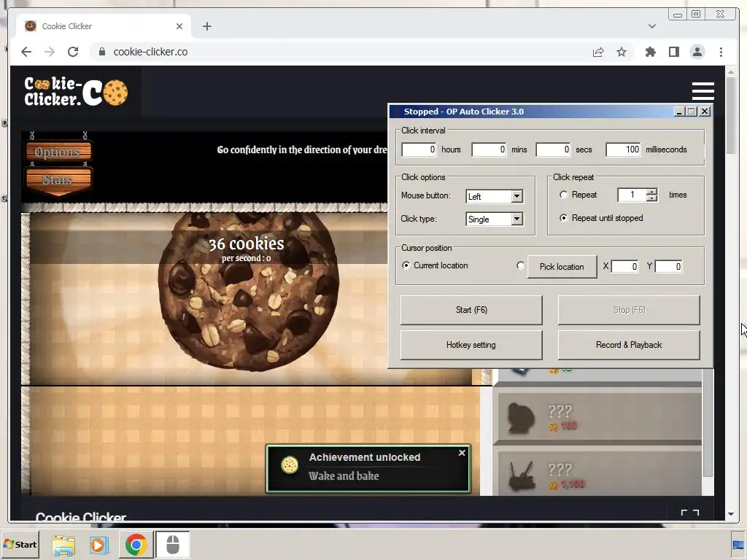747x560 pixels.
Task: Switch to Chrome in taskbar
Action: (x=136, y=544)
